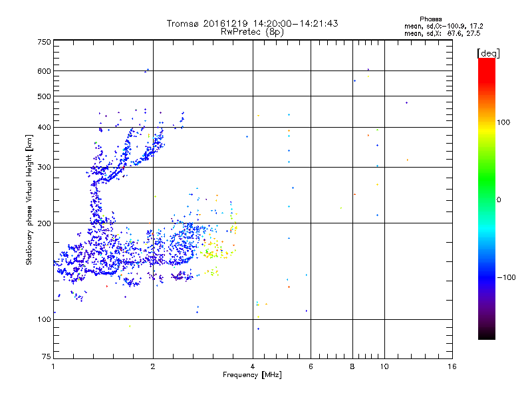Select the "mean, sd,O:-100.9, 17.2" line
This screenshot has width=532, height=399.
[444, 26]
